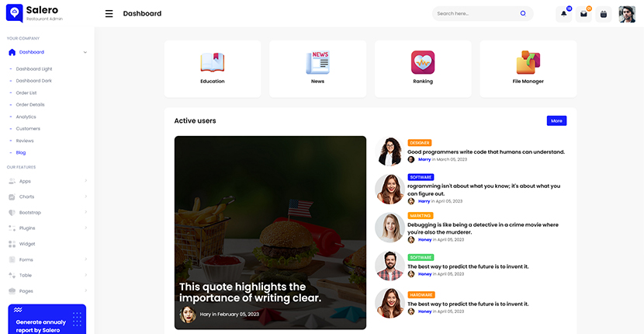This screenshot has height=334, width=644.
Task: Open the News newspaper icon
Action: tap(317, 62)
